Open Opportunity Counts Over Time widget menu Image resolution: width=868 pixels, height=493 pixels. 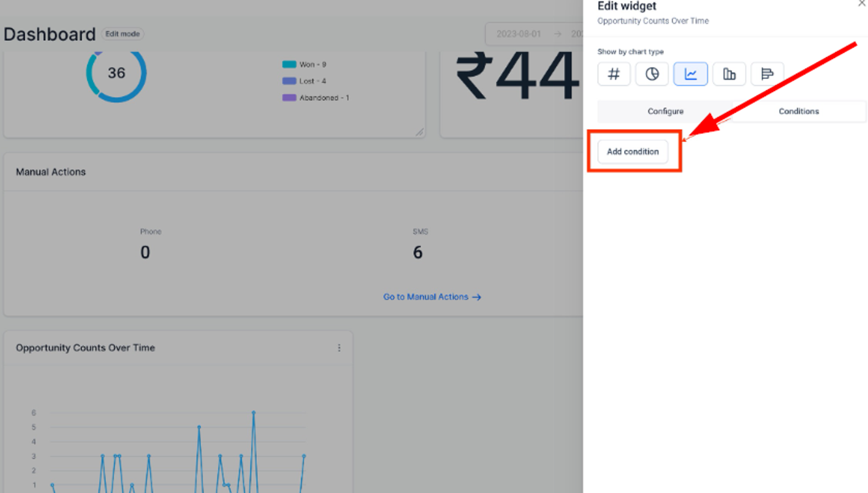(339, 348)
